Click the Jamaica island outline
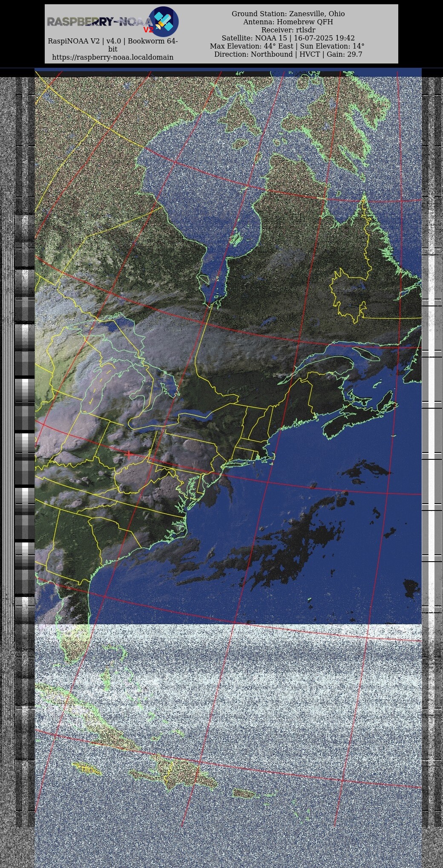Viewport: 443px width, 868px height. (87, 769)
